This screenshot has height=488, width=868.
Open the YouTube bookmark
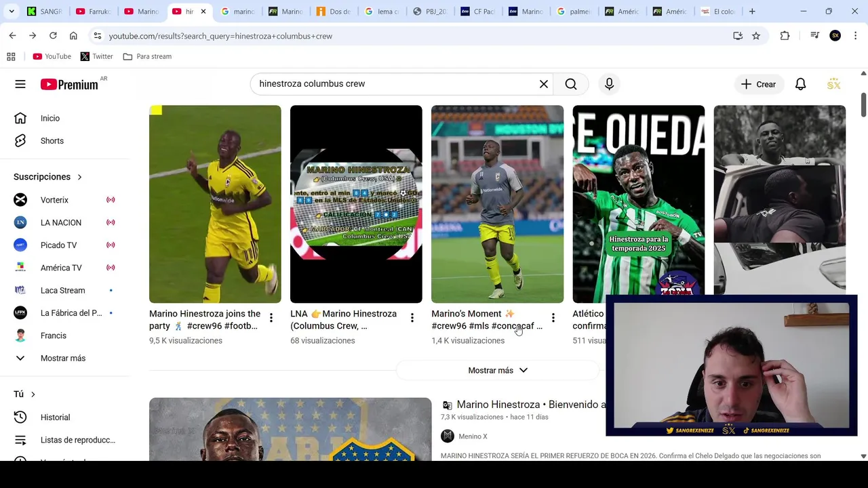52,56
